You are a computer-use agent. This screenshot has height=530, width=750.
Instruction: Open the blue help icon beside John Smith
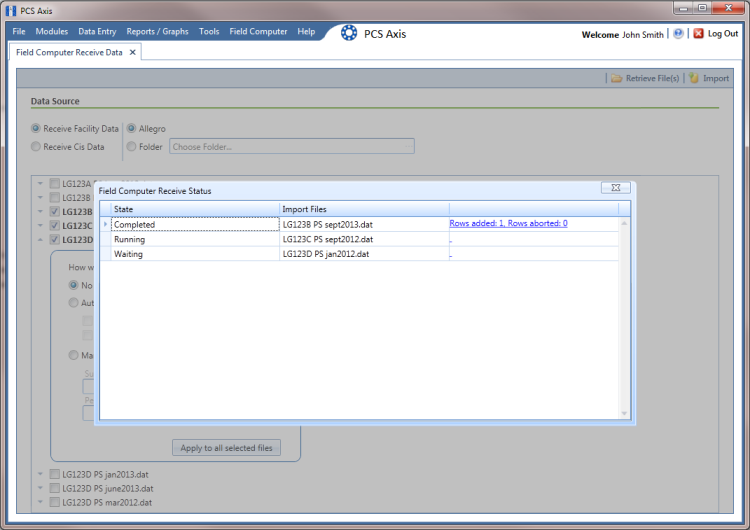click(x=678, y=33)
